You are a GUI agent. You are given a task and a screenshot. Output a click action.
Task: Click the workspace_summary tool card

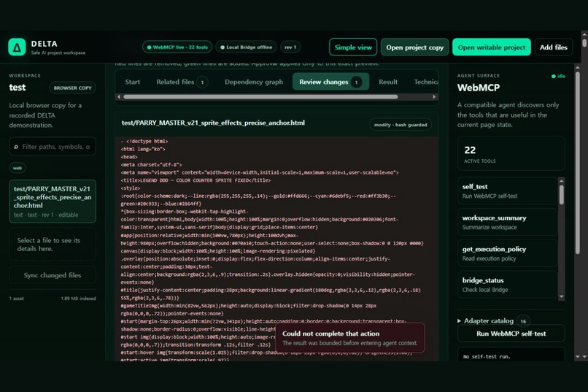pos(507,222)
